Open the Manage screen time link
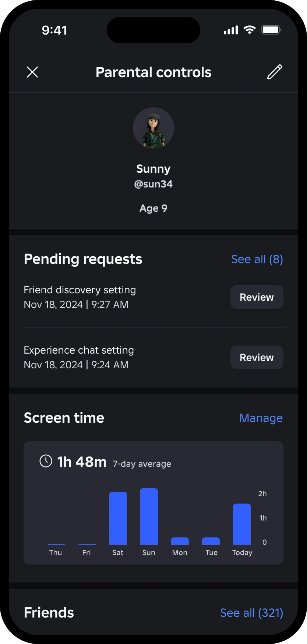Screen dimensions: 307x644 pos(261,418)
